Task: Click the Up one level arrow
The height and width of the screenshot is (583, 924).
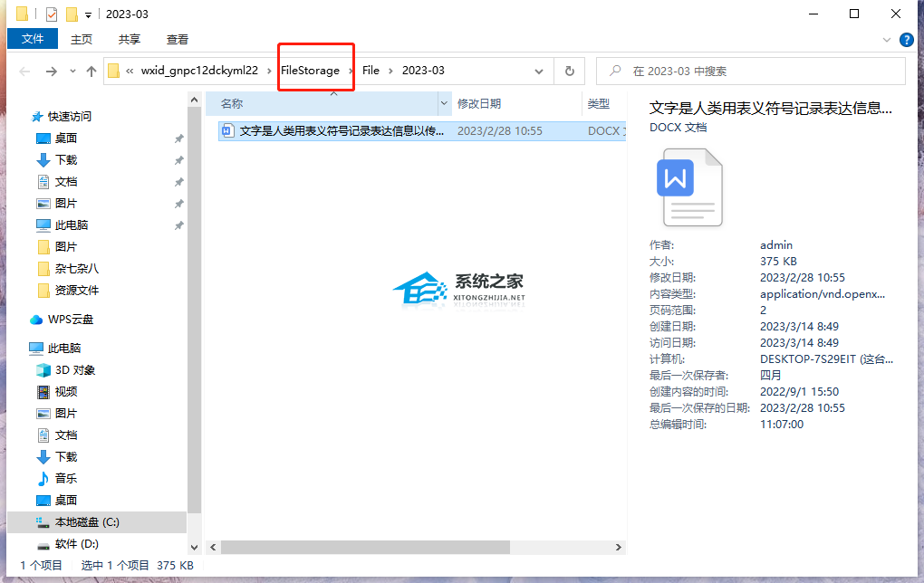Action: [91, 71]
